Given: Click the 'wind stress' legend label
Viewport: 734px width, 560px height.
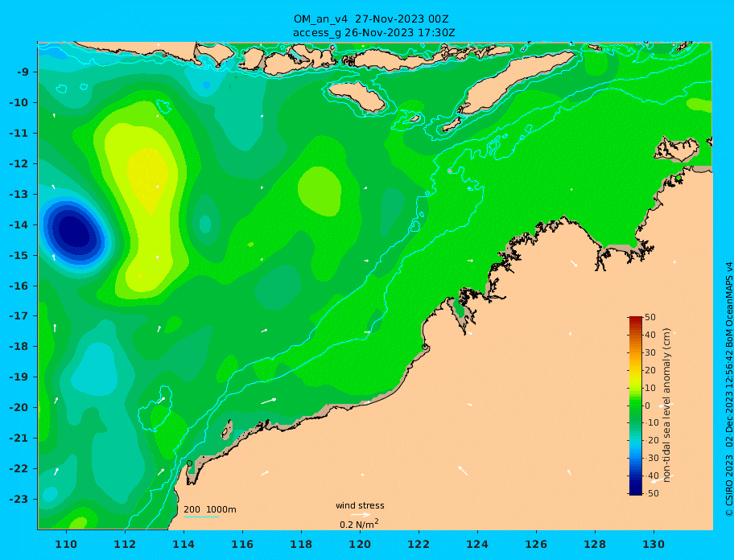Looking at the screenshot, I should point(360,505).
